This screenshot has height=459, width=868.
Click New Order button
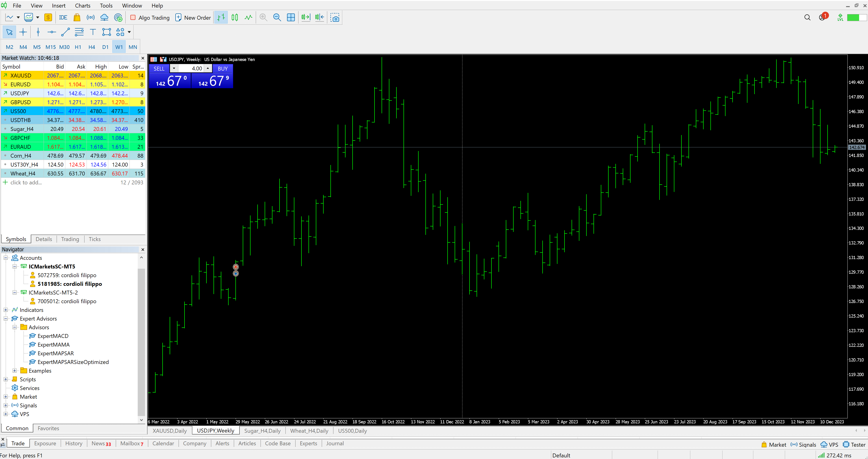(193, 18)
